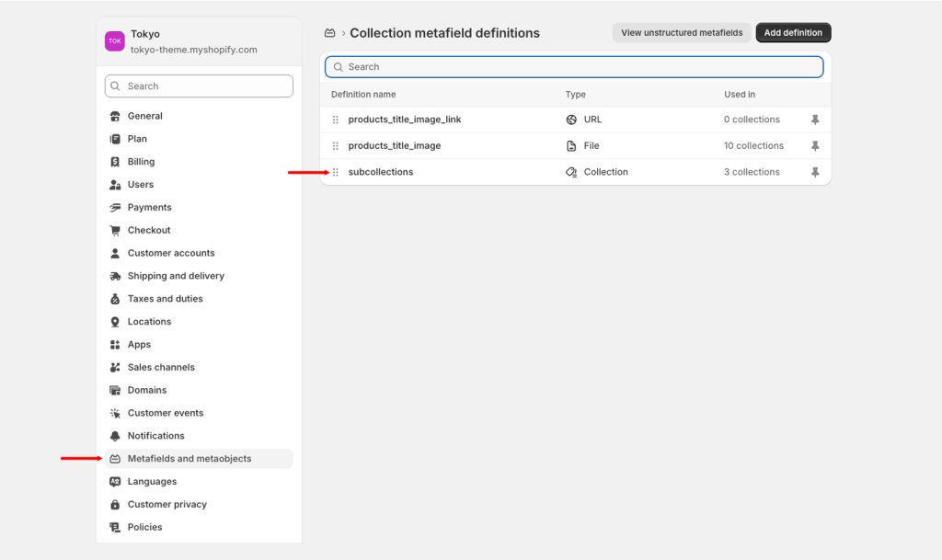Click the Notifications bell icon
Screen dimensions: 942x560
[x=115, y=436]
